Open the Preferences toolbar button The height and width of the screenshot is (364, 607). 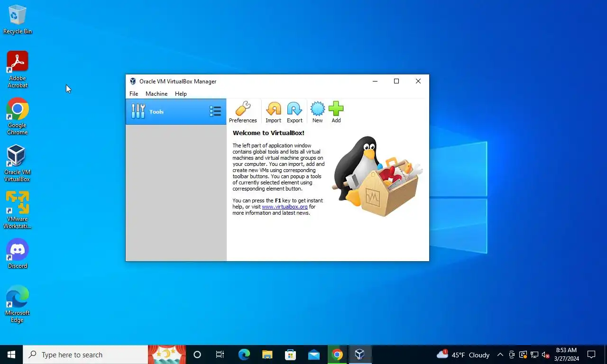(x=243, y=112)
